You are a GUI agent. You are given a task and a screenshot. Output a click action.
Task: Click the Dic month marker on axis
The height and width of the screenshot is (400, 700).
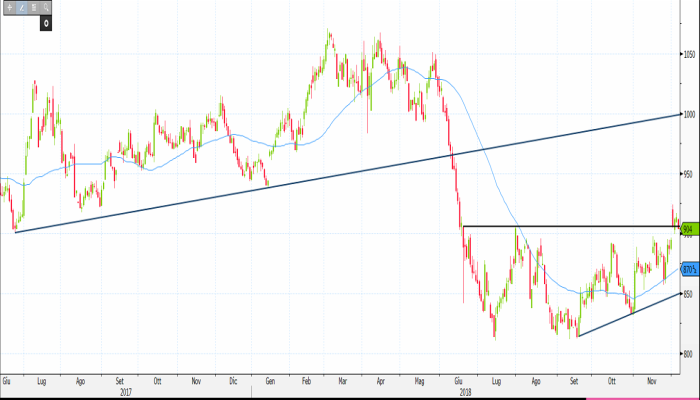[x=233, y=382]
